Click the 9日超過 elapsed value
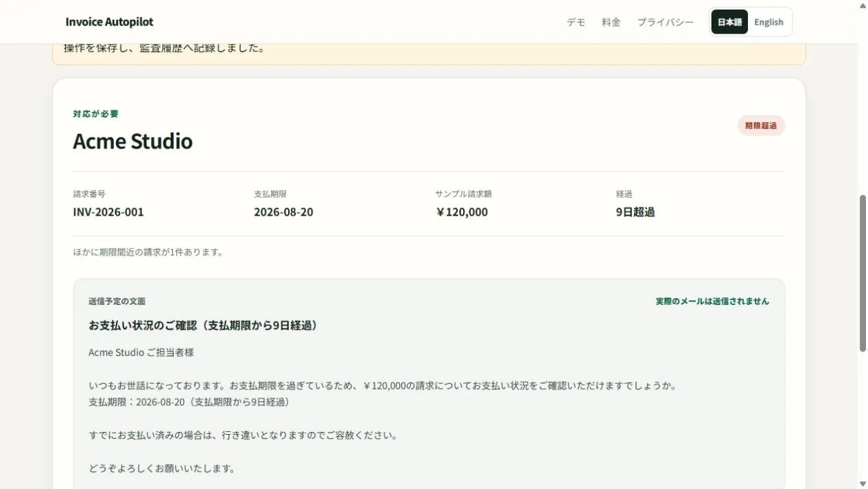Image resolution: width=868 pixels, height=489 pixels. point(635,212)
